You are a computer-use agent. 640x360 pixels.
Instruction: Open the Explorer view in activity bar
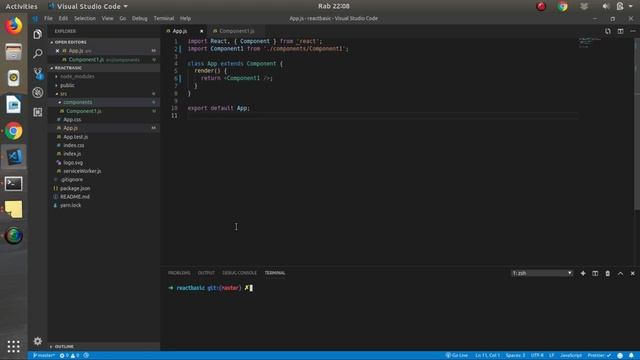pyautogui.click(x=38, y=34)
